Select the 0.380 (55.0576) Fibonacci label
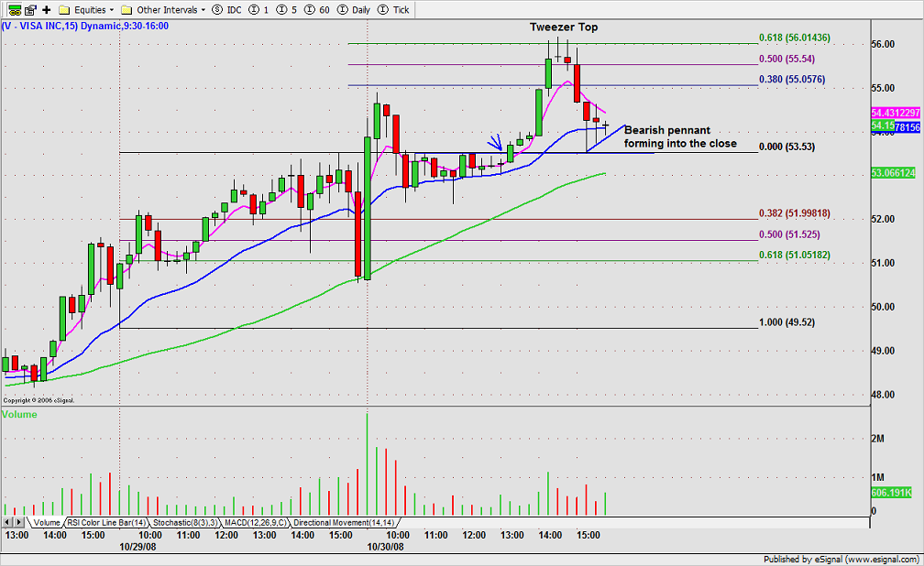Image resolution: width=924 pixels, height=566 pixels. [x=792, y=80]
